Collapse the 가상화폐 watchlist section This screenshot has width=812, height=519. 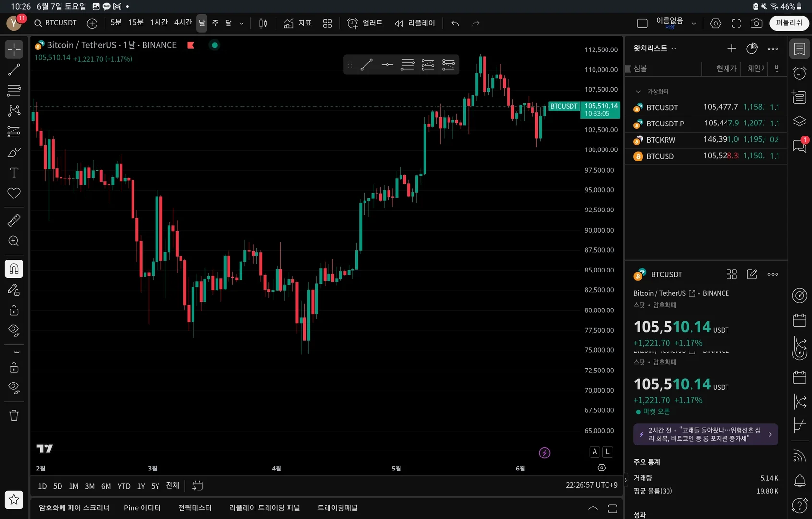click(638, 92)
